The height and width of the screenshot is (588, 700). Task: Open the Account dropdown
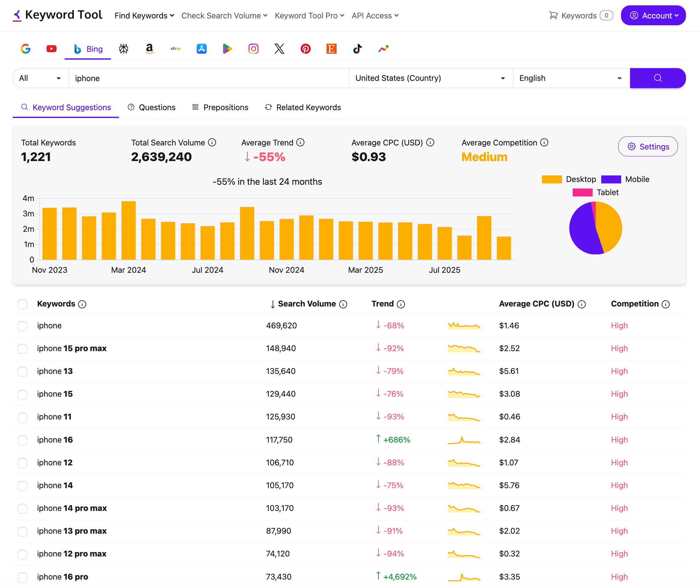click(x=653, y=15)
